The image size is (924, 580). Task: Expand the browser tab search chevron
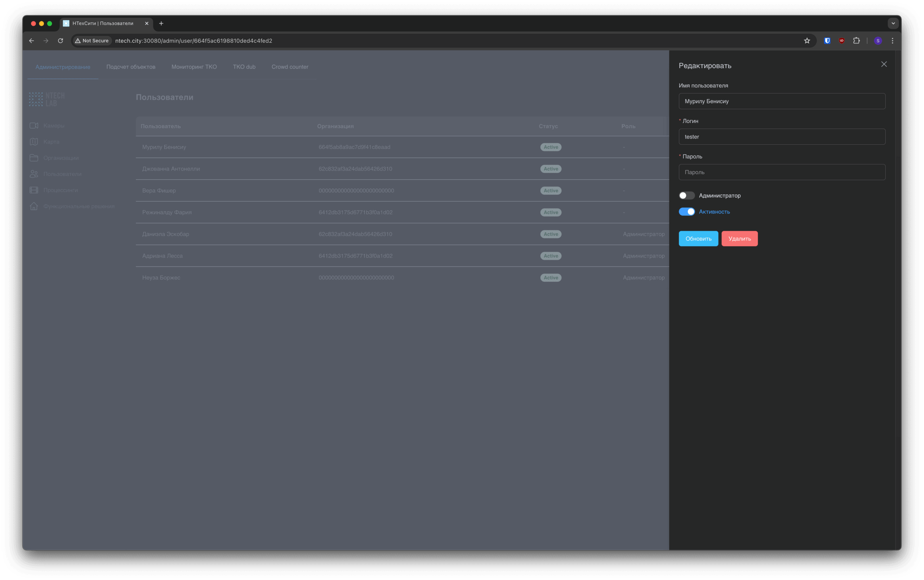pyautogui.click(x=893, y=23)
